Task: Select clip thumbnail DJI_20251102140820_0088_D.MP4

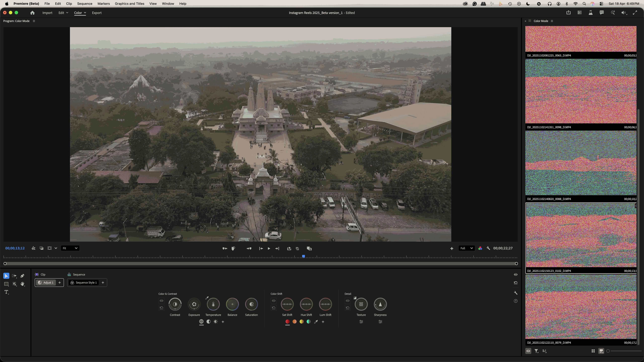Action: tap(581, 163)
